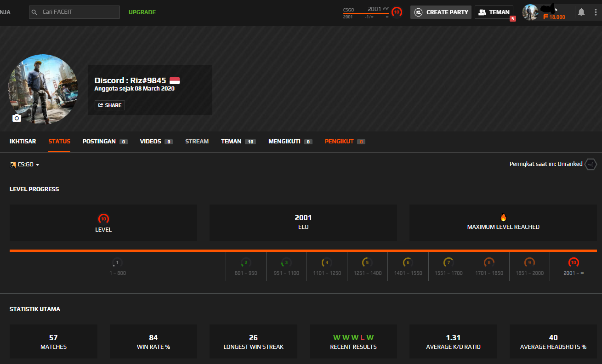Open the TEMAN friends button in header
The image size is (602, 364).
pos(494,12)
